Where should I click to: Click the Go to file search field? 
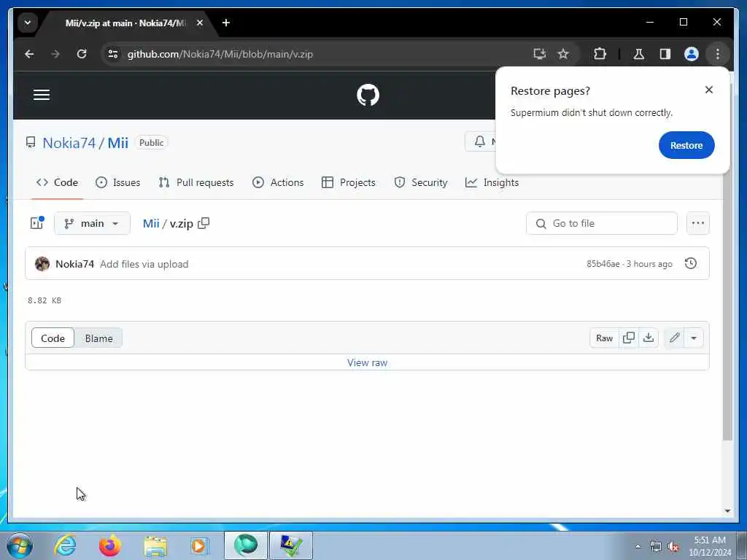tap(601, 223)
